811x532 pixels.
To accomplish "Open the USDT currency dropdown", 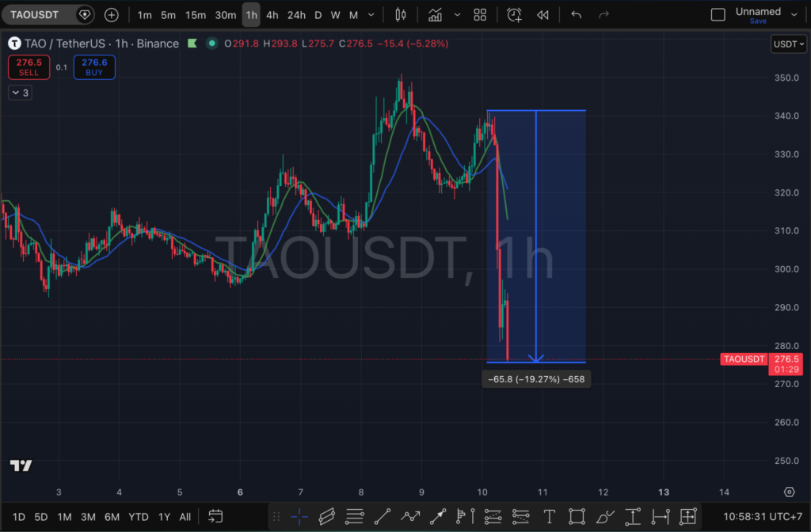I will (788, 44).
